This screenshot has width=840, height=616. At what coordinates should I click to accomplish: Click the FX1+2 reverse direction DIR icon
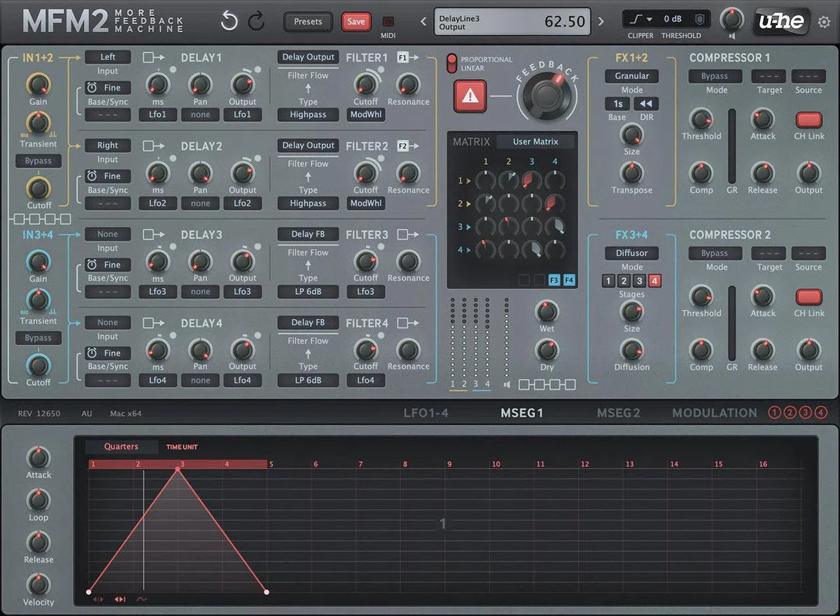(645, 104)
